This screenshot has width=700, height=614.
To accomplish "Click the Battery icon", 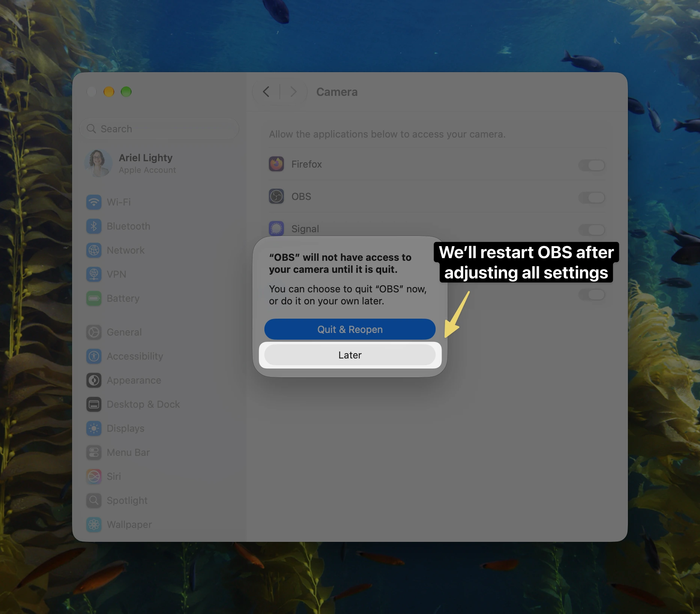I will (x=94, y=298).
